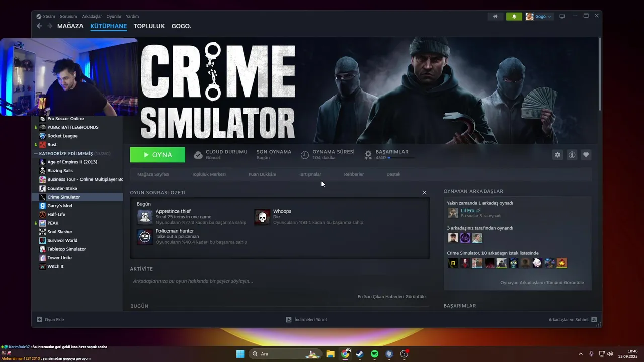Select PEAK in library list
The image size is (644, 362).
[53, 223]
